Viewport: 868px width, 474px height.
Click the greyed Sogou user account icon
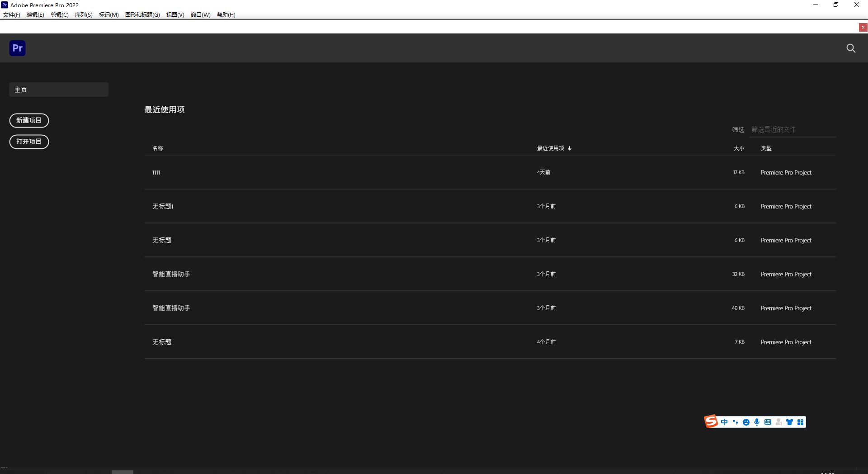pyautogui.click(x=778, y=422)
